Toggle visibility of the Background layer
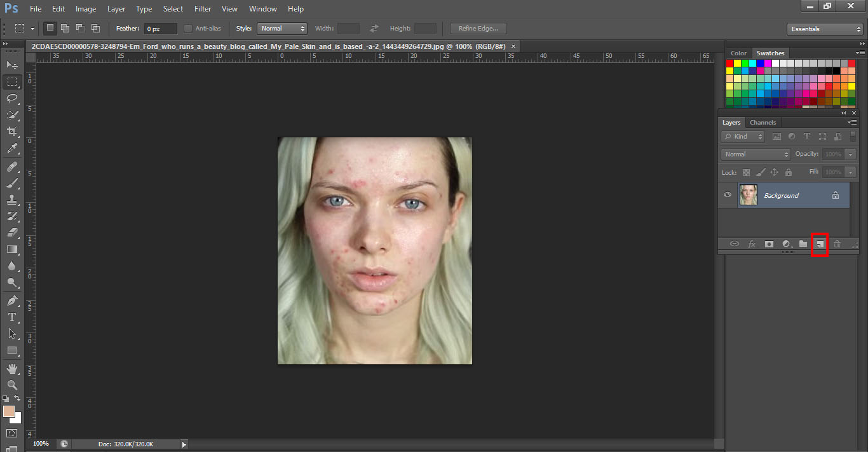This screenshot has height=452, width=868. tap(727, 195)
